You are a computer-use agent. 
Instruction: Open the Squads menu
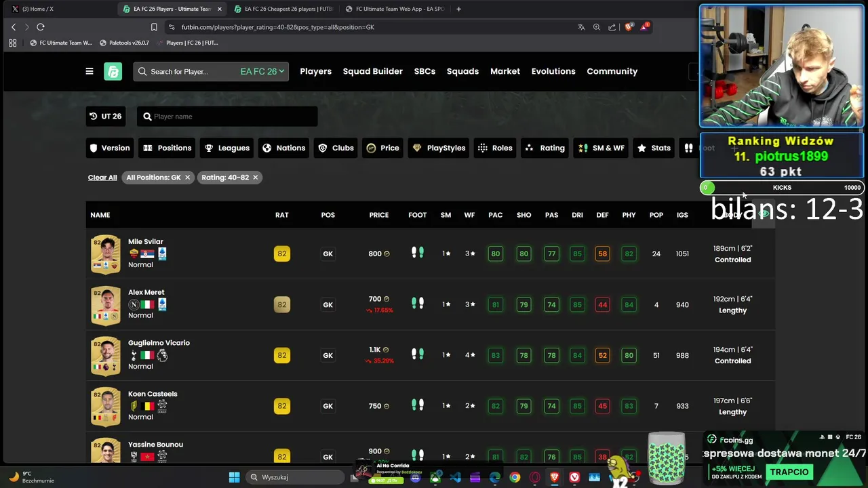pyautogui.click(x=462, y=71)
